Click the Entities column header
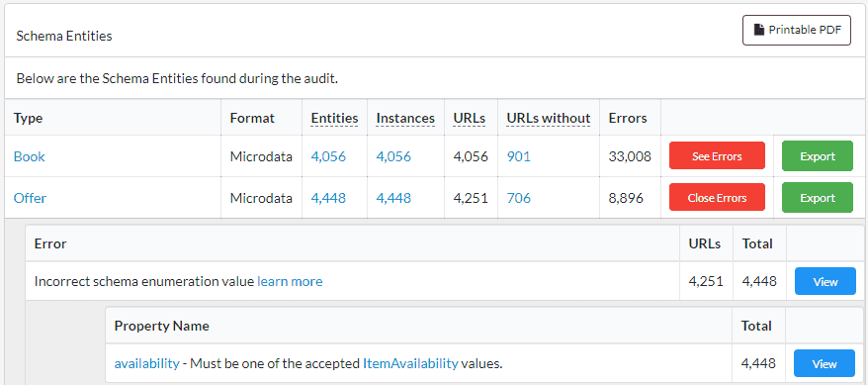Viewport: 868px width, 385px height. [x=334, y=118]
